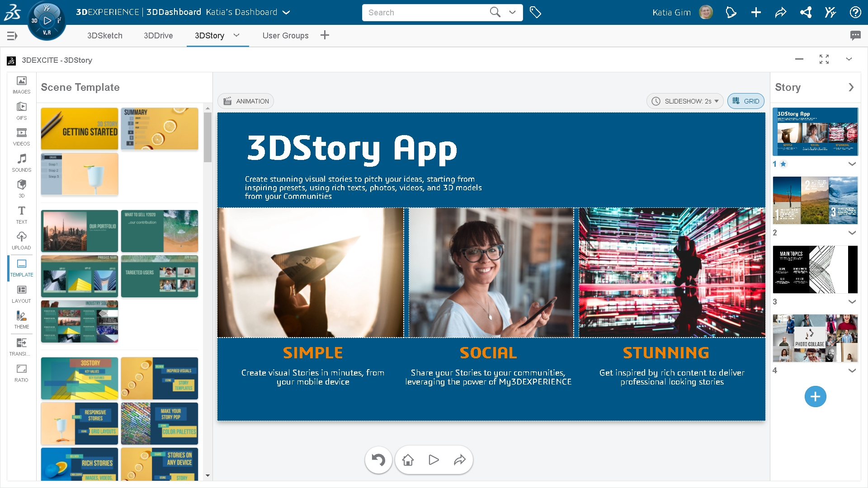This screenshot has height=488, width=868.
Task: Open the 3D models panel
Action: point(21,189)
